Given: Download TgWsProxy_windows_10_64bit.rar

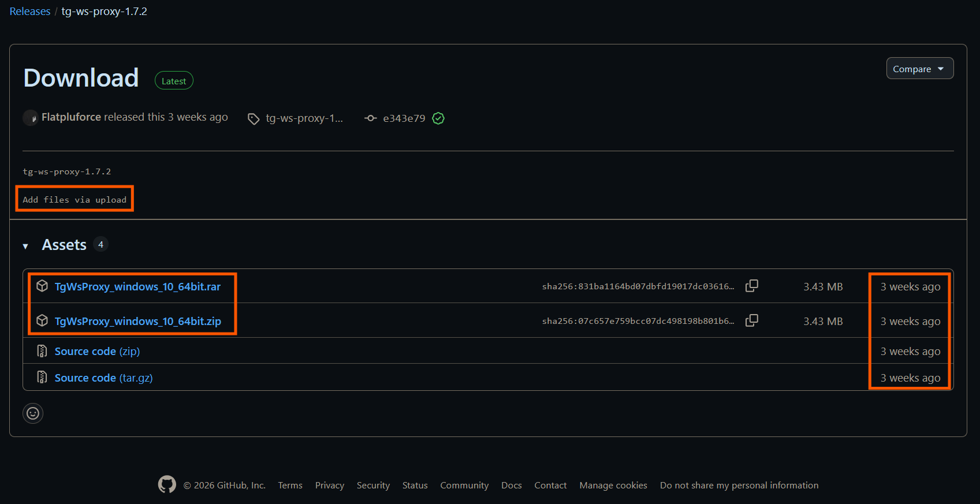Looking at the screenshot, I should point(137,287).
